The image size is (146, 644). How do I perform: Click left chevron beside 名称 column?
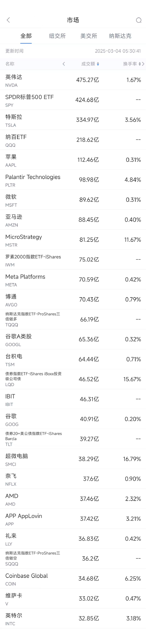pyautogui.click(x=64, y=64)
